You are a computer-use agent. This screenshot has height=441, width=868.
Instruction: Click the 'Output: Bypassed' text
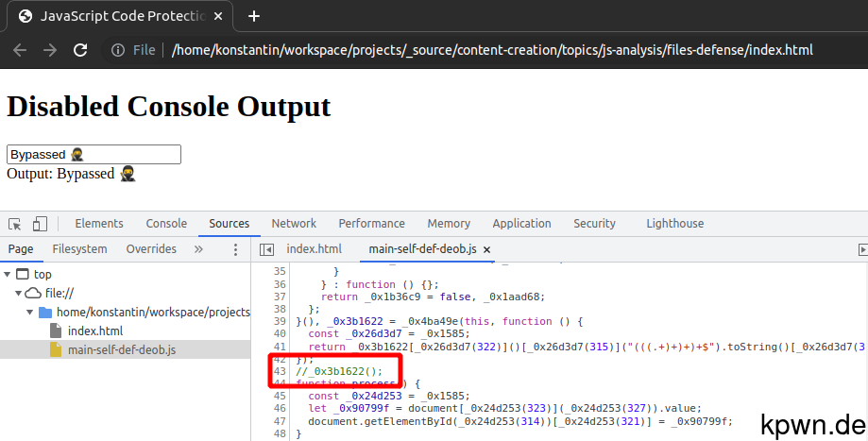coord(72,174)
